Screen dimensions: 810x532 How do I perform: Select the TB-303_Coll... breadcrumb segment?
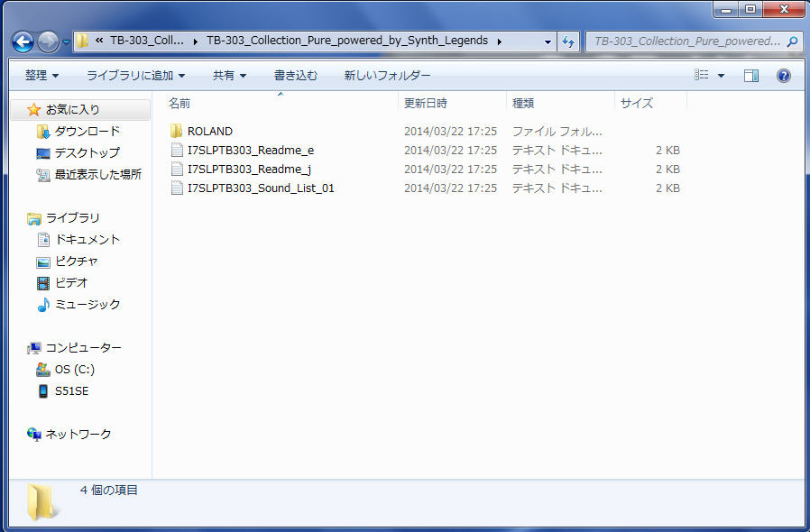click(147, 41)
